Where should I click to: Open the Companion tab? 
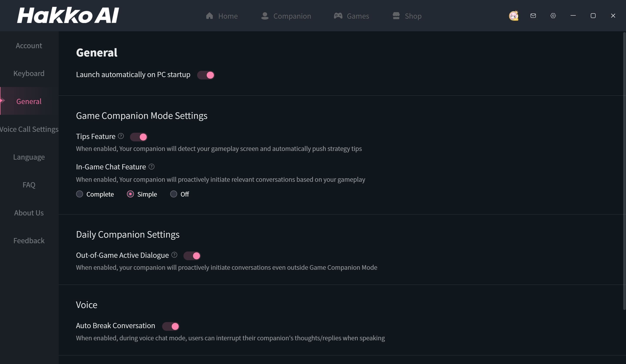(x=286, y=16)
